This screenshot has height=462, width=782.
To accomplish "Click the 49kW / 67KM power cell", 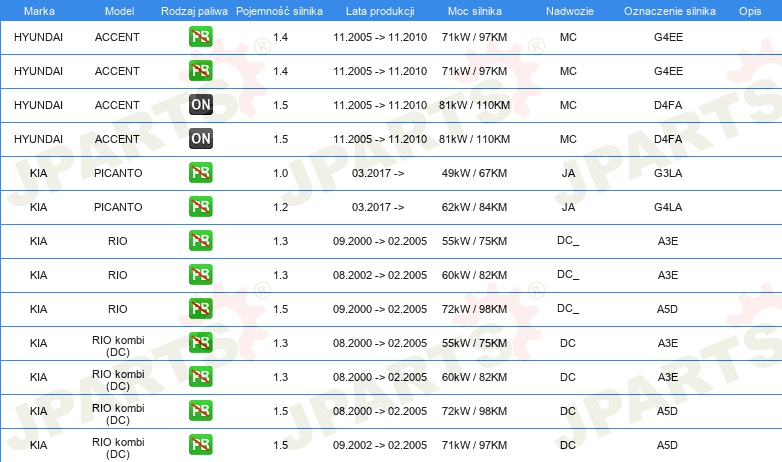I will point(474,173).
